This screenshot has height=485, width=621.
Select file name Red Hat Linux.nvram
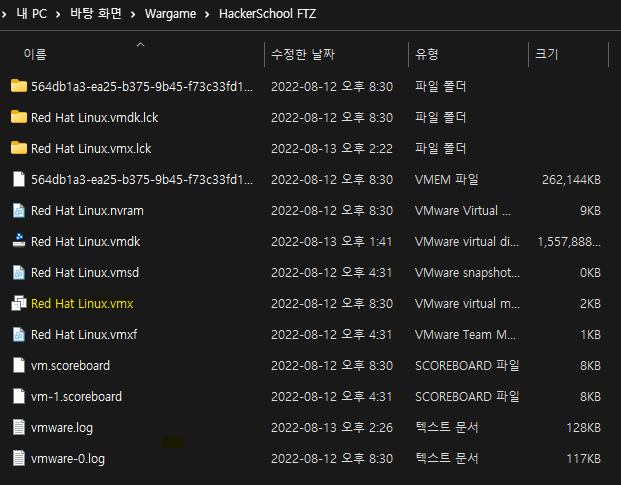coord(87,211)
